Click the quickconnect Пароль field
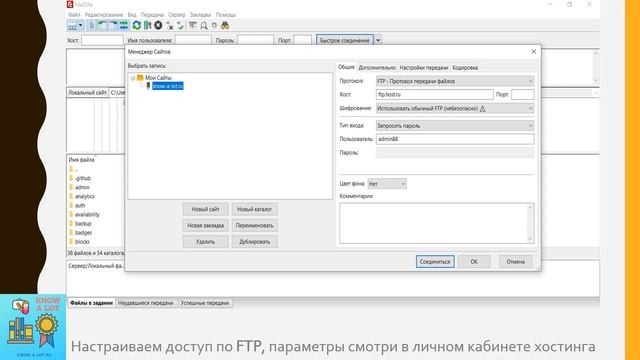The image size is (640, 360). tap(256, 40)
